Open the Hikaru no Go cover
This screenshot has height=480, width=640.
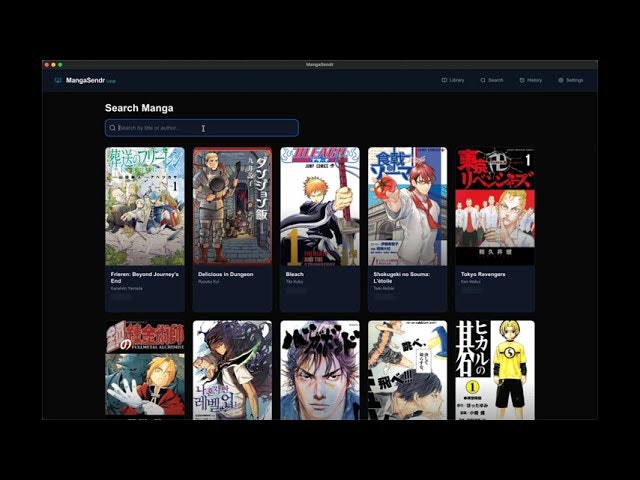(495, 370)
